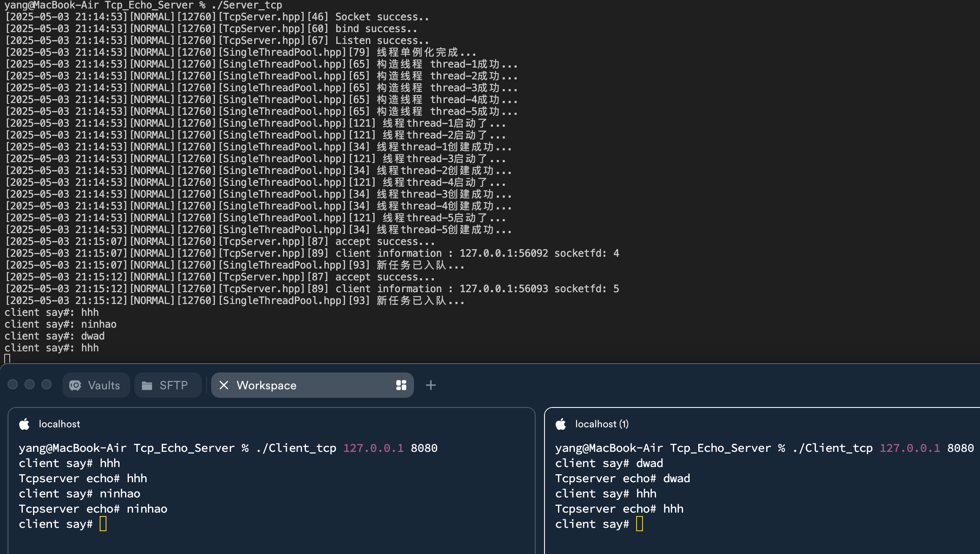Click the SFTP folder icon

147,385
